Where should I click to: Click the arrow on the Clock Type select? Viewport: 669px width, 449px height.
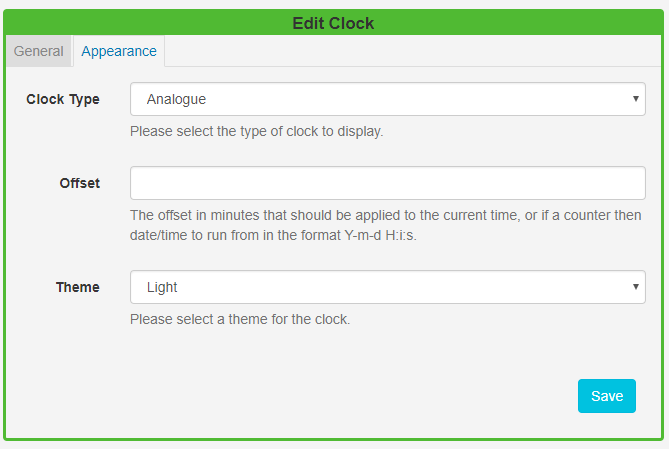point(635,99)
